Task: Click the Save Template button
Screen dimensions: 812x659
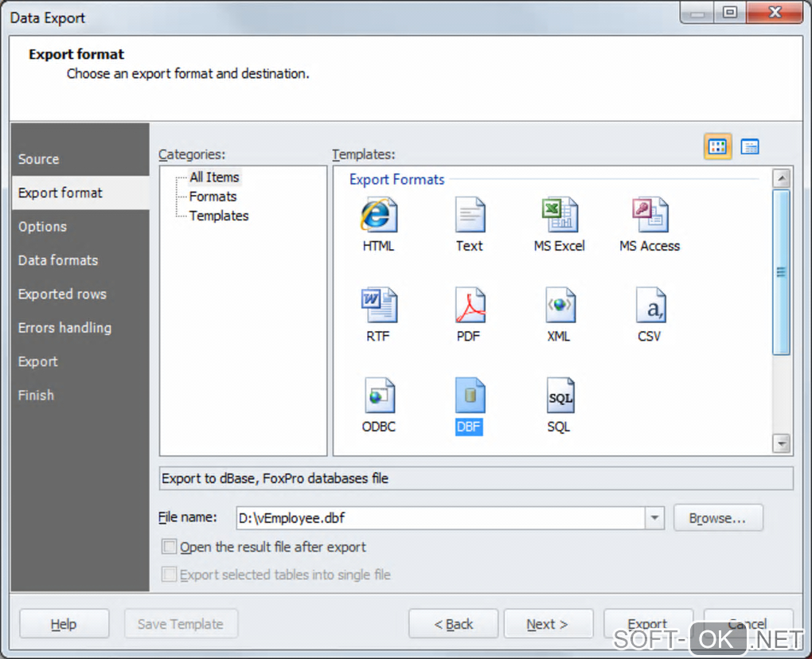Action: (x=181, y=624)
